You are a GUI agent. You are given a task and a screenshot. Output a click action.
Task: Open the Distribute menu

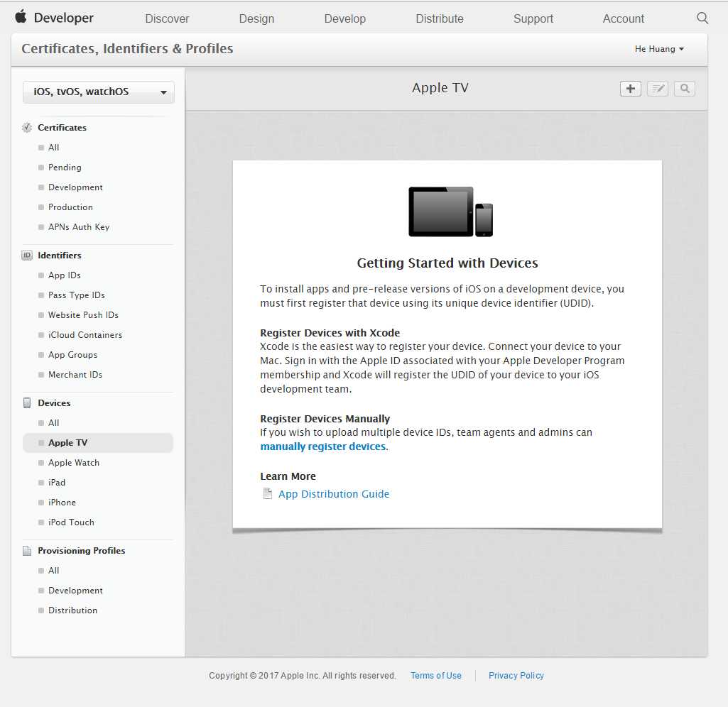tap(440, 18)
